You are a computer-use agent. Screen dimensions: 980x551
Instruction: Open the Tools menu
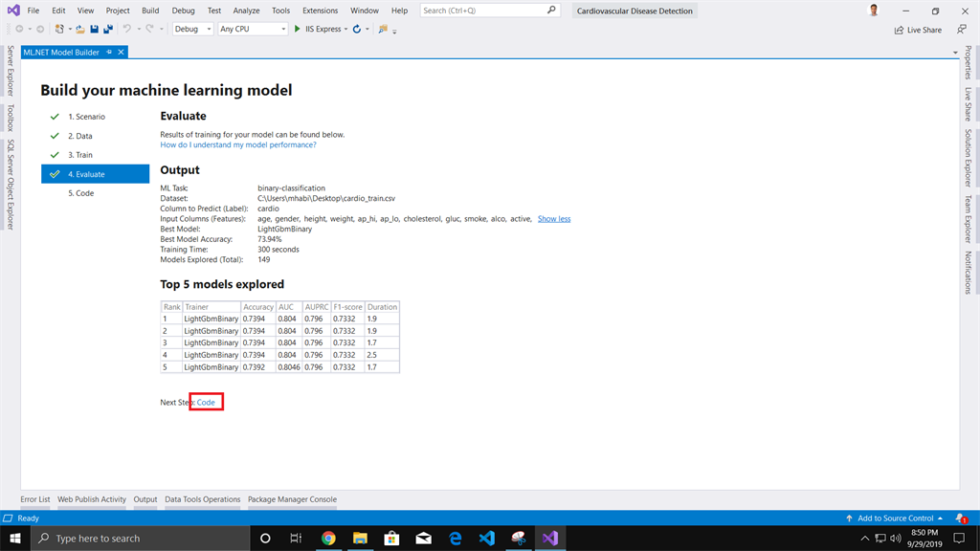click(x=280, y=10)
